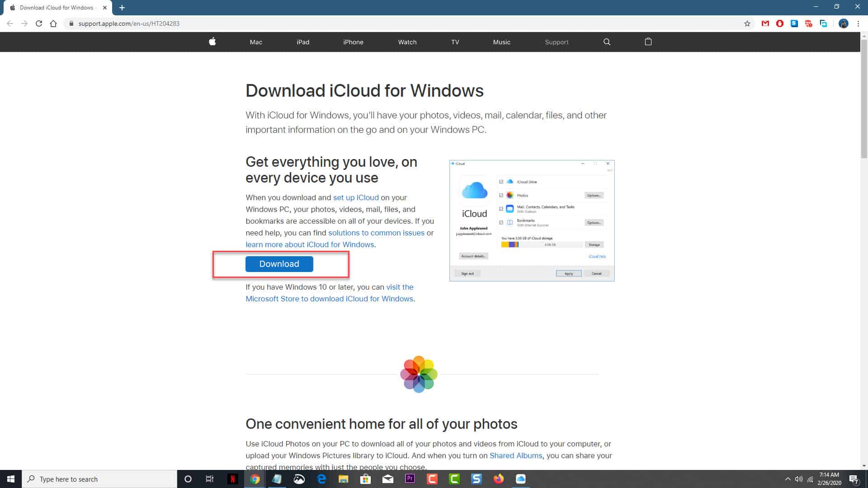Screen dimensions: 868x488
Task: Open the notebook app icon in the taskbar
Action: tap(277, 479)
